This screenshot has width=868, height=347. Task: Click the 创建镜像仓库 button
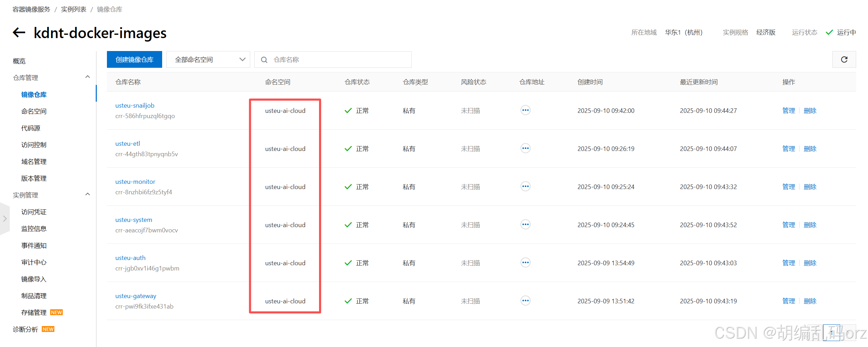135,59
